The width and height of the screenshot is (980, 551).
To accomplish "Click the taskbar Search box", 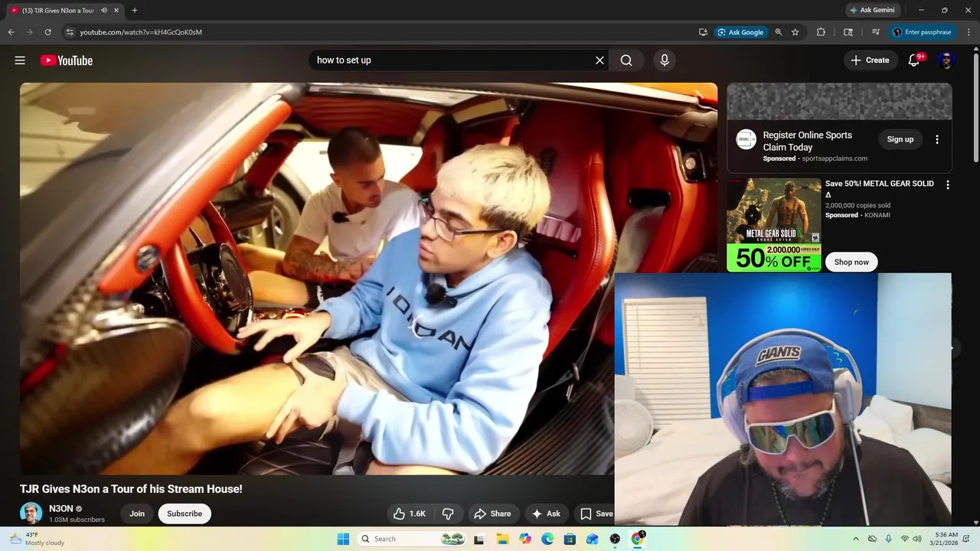I will [x=412, y=539].
